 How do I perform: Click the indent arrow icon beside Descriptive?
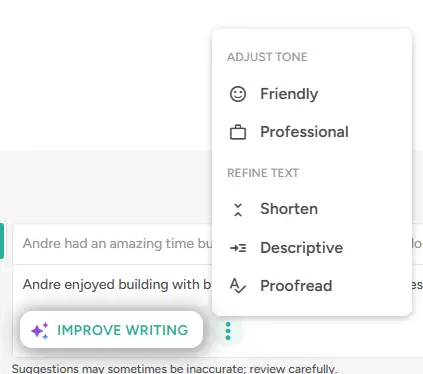pos(238,248)
